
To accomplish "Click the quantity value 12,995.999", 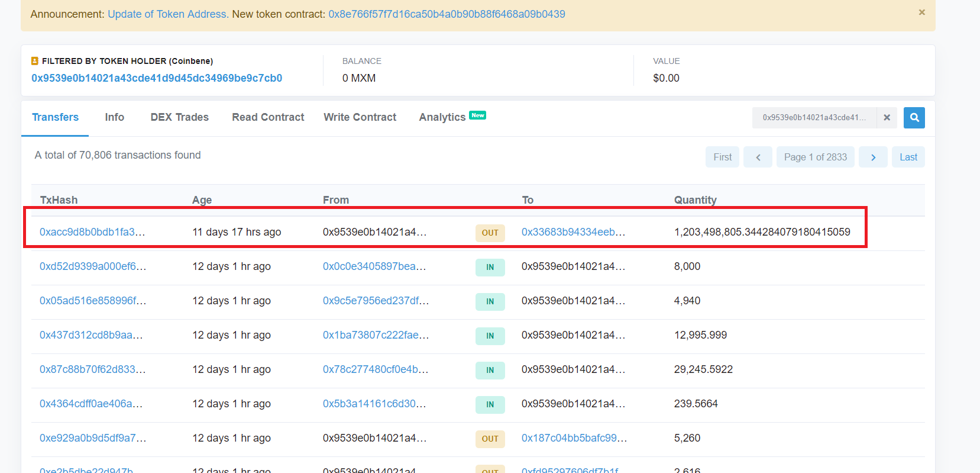I will click(x=700, y=335).
